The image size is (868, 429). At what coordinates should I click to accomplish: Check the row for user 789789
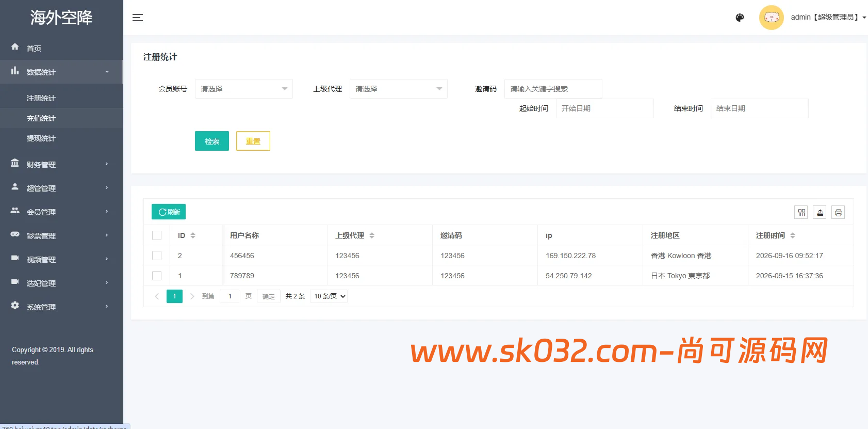[157, 276]
